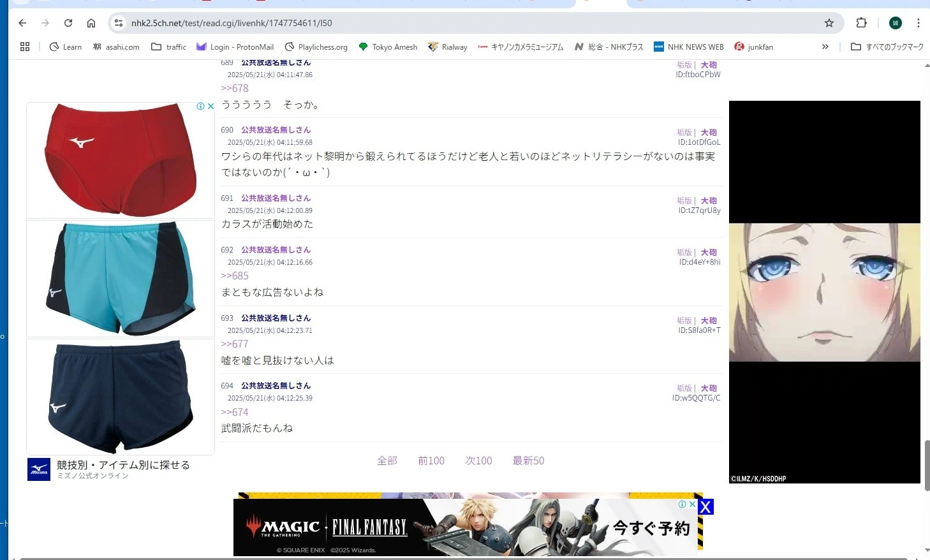
Task: Go back to the previous page
Action: tap(22, 23)
